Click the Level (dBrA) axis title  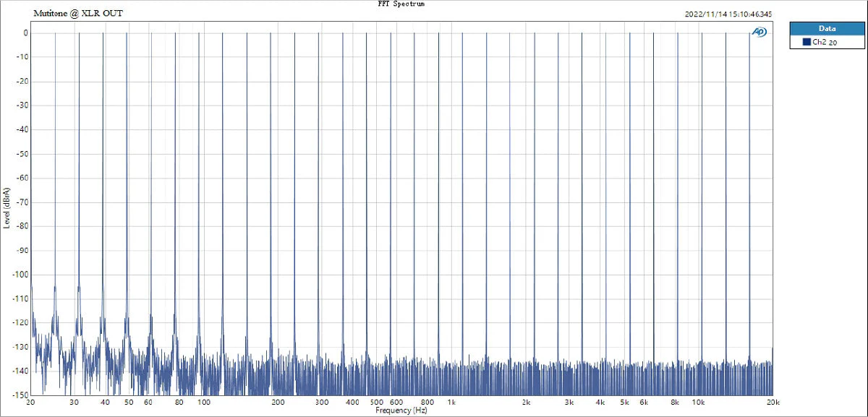[7, 207]
